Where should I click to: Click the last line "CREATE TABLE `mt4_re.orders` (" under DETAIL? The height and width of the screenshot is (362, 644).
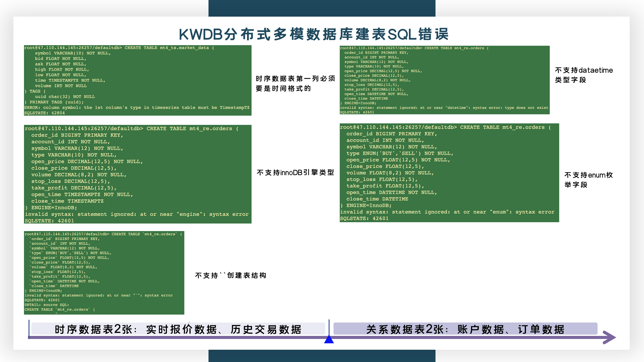[60, 309]
